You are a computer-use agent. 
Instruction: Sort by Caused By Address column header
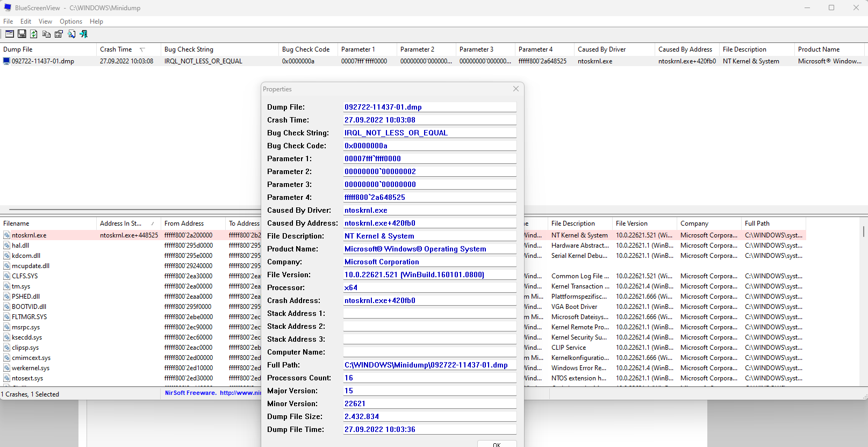[687, 49]
